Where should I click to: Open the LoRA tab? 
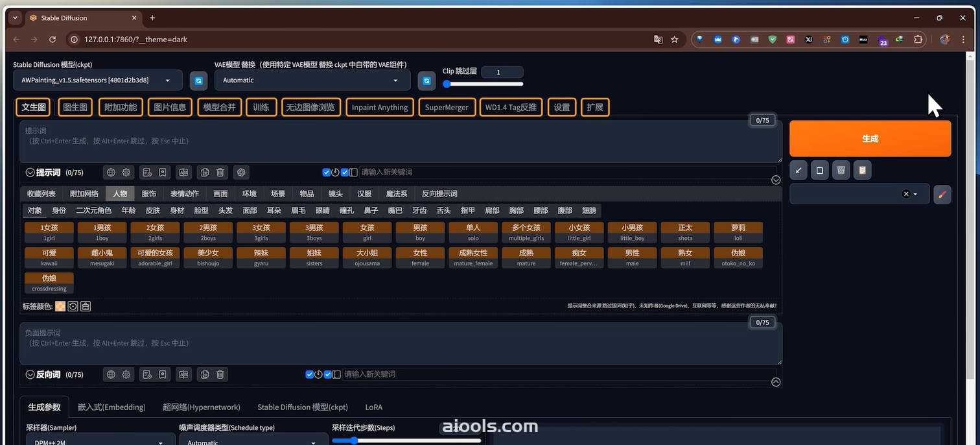[x=374, y=407]
